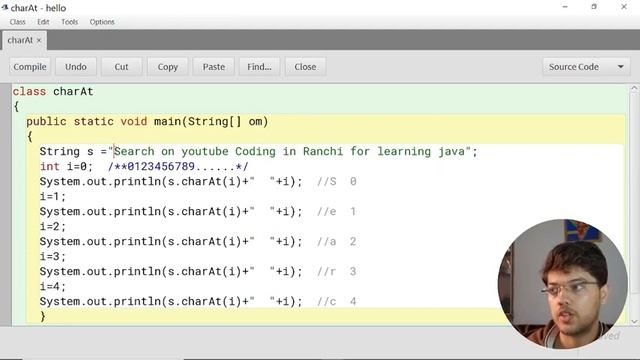This screenshot has width=640, height=360.
Task: Close the charAt tab with its x
Action: coord(39,40)
